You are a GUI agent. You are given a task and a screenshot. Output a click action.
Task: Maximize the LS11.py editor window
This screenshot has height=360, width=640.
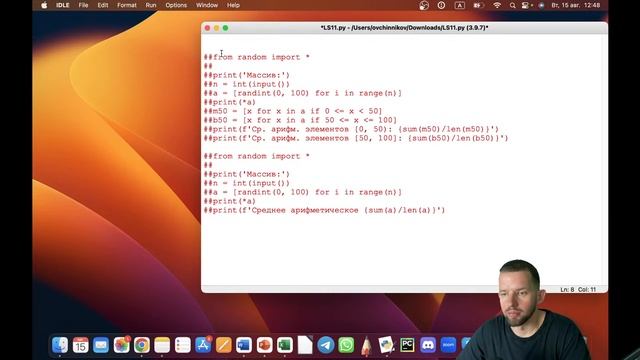click(x=225, y=28)
